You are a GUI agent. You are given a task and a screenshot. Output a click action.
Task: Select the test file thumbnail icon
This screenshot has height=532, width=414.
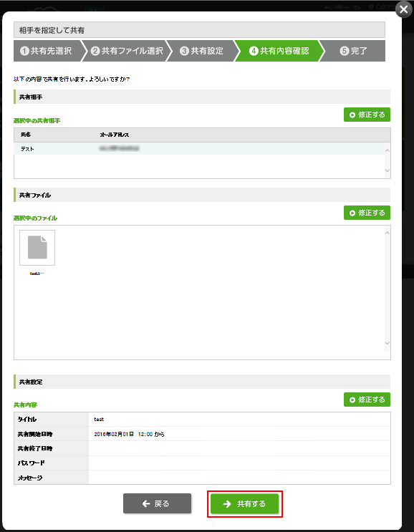click(x=37, y=248)
